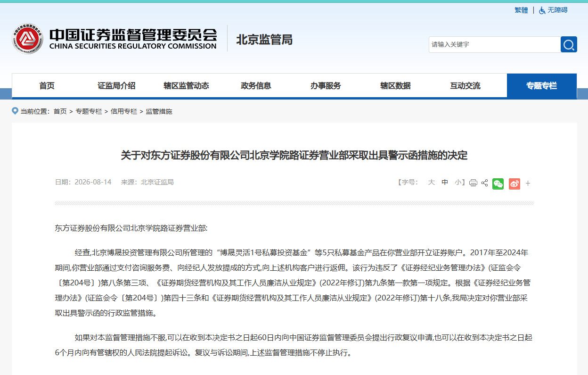Viewport: 588px width, 375px height.
Task: Set font size to 中
Action: (445, 183)
